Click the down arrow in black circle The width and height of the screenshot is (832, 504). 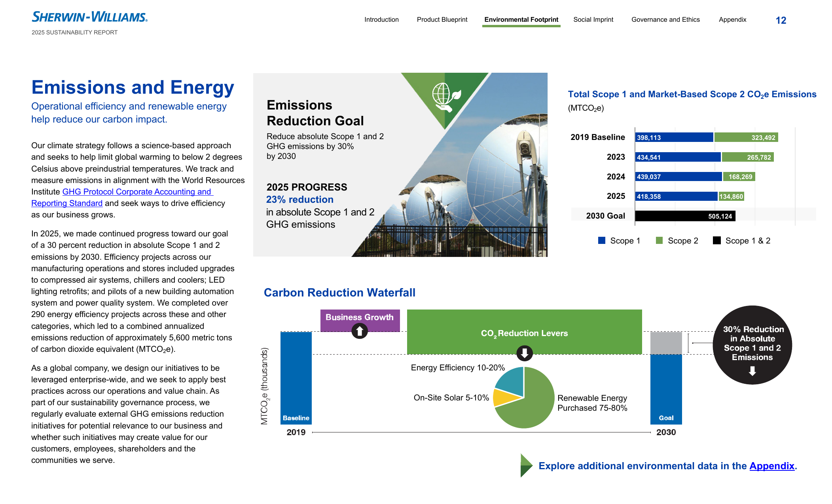pyautogui.click(x=752, y=371)
